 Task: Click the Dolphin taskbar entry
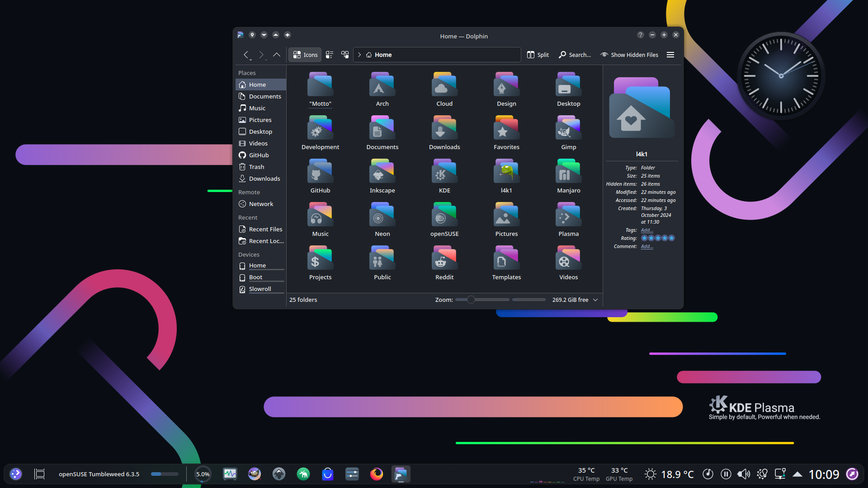pyautogui.click(x=401, y=474)
